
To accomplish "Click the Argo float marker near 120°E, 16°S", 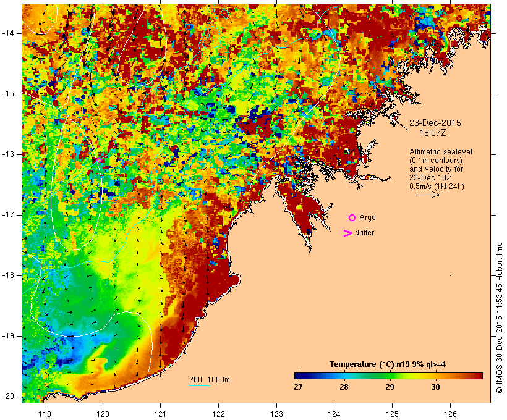I will tap(99, 160).
